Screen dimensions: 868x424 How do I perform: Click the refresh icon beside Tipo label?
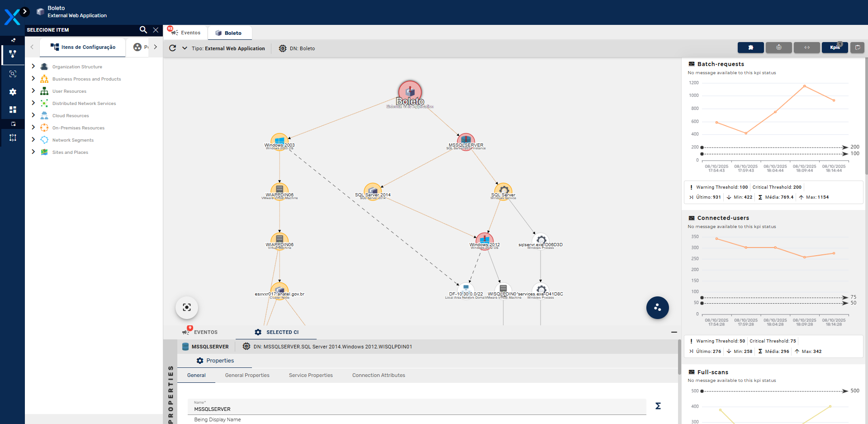[x=172, y=48]
